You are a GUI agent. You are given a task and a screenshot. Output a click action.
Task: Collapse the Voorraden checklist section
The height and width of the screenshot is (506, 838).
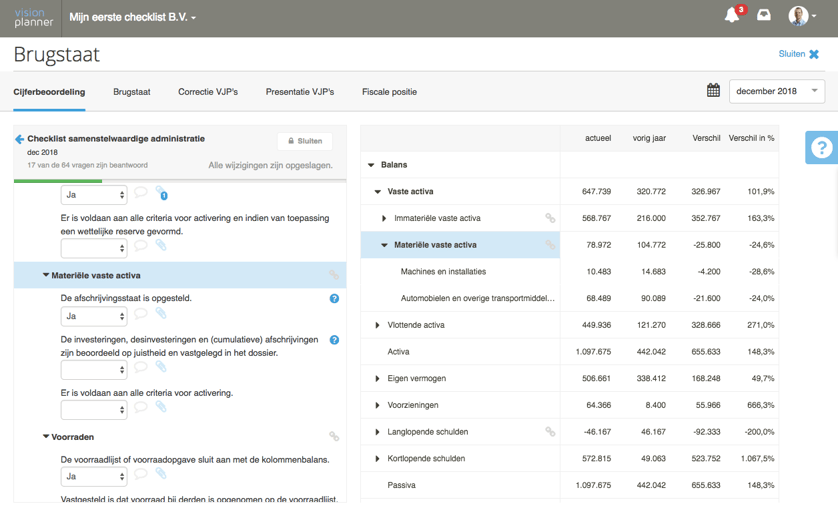point(46,437)
